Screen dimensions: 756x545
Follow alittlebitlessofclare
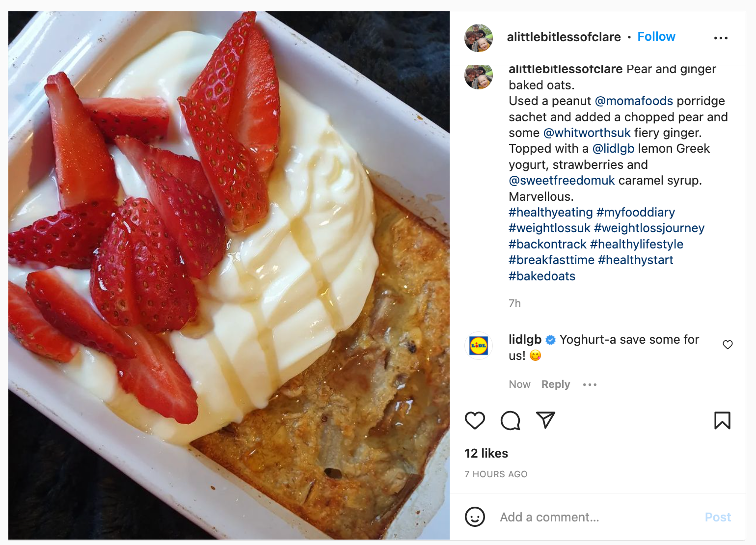click(656, 37)
